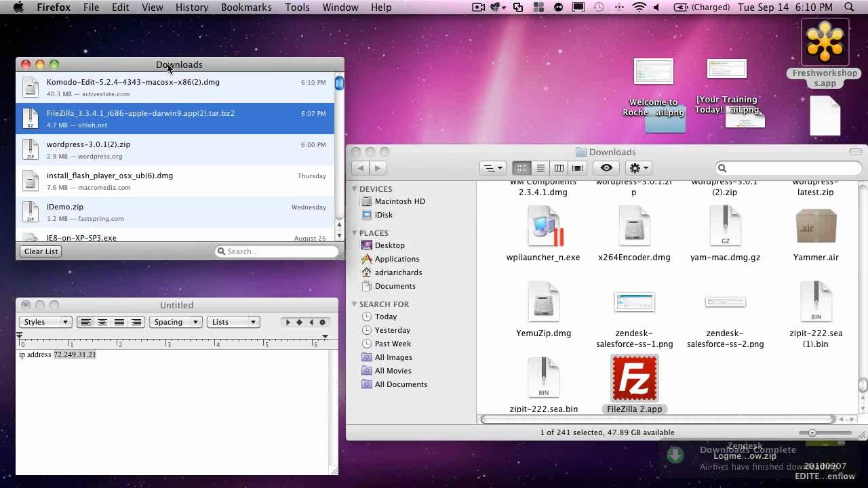
Task: Click the volume icon in menu bar
Action: tap(657, 7)
